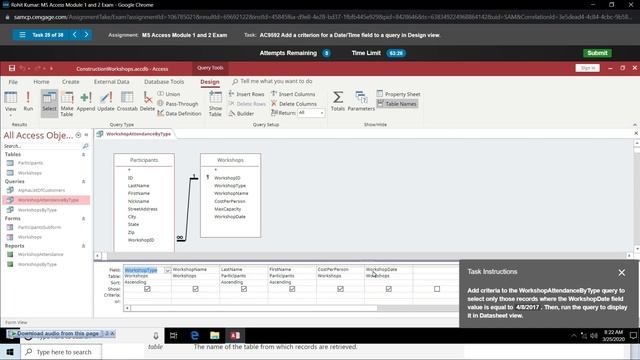Click the search magnifier in the navigation pane
Image resolution: width=640 pixels, height=360 pixels.
pos(85,146)
